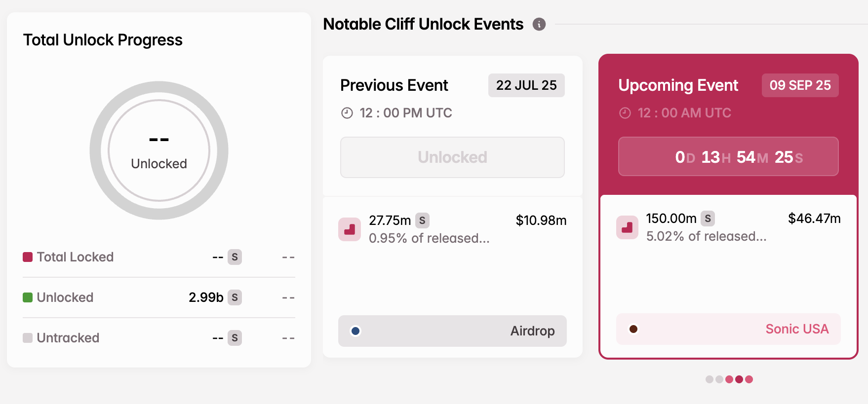Open the Airdrop allocation tag
The height and width of the screenshot is (404, 868).
tap(452, 331)
